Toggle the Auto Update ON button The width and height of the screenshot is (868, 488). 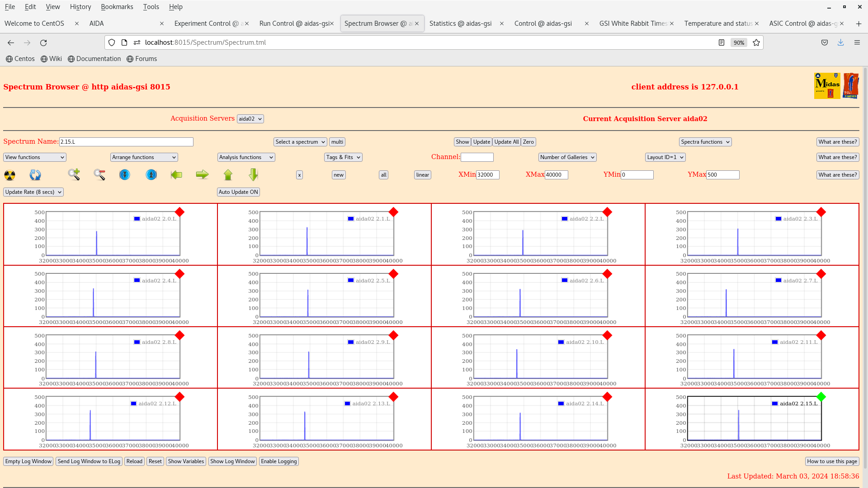pos(238,192)
